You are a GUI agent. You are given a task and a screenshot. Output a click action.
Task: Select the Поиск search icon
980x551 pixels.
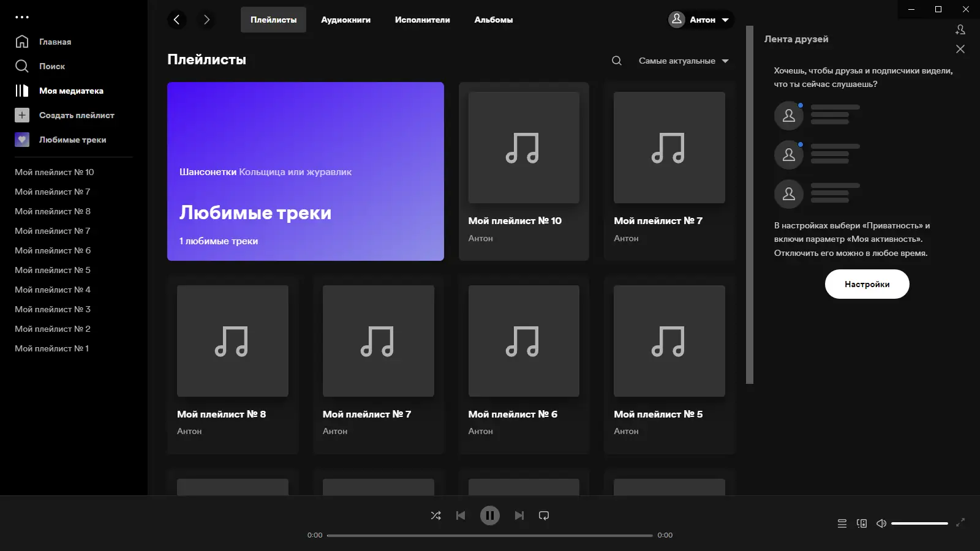coord(22,66)
